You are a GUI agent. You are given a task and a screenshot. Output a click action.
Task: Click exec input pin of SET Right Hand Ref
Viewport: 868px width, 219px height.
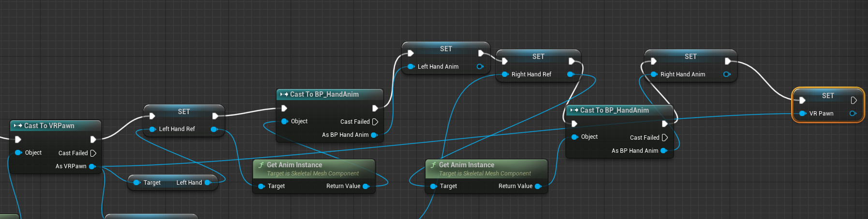coord(504,61)
